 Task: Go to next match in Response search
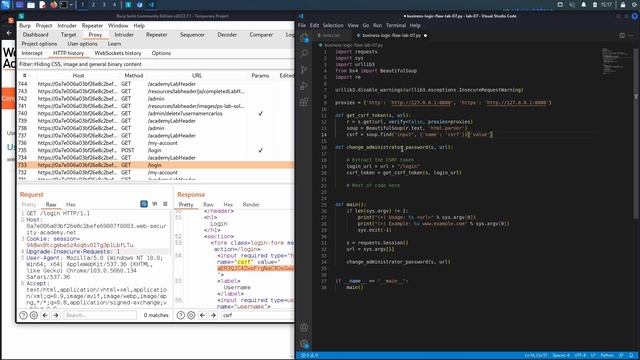tap(213, 315)
